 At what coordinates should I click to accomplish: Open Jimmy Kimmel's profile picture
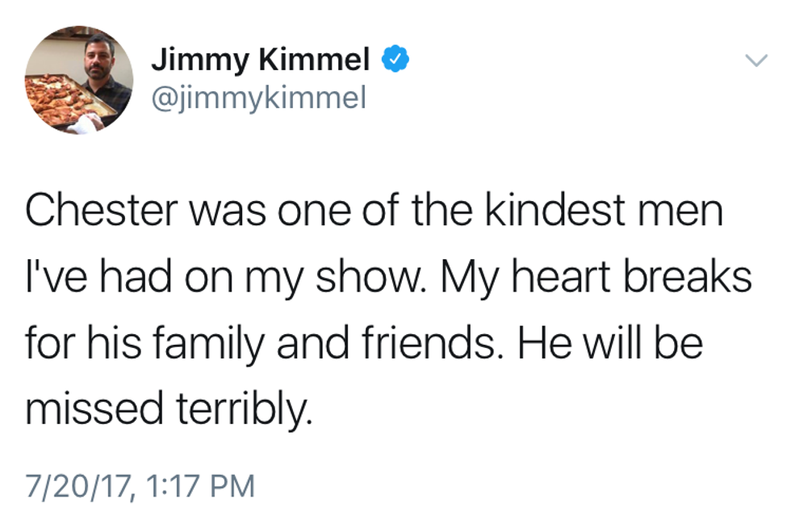pyautogui.click(x=79, y=80)
